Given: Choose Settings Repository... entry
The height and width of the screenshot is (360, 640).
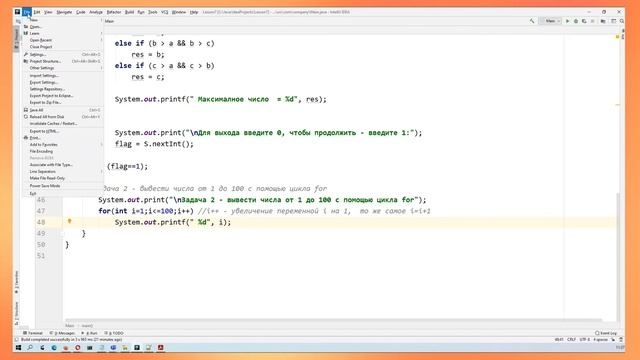Looking at the screenshot, I should 63,89.
